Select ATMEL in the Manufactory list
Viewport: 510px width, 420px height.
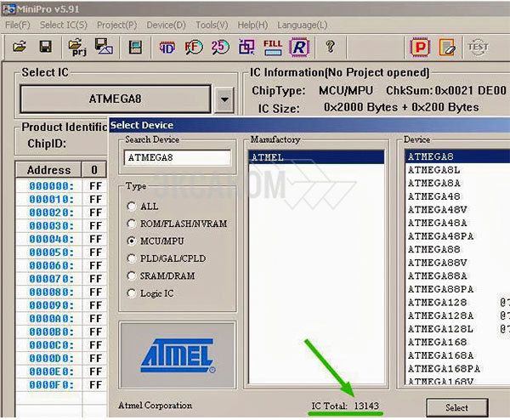tap(316, 157)
